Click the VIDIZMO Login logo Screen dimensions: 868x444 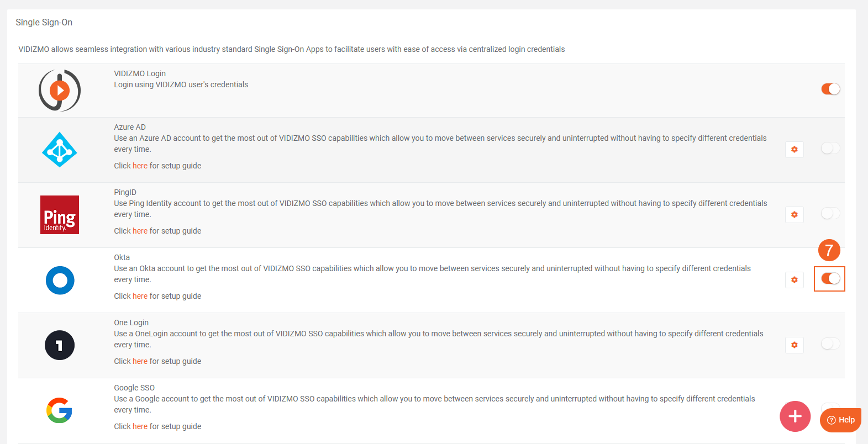coord(60,91)
